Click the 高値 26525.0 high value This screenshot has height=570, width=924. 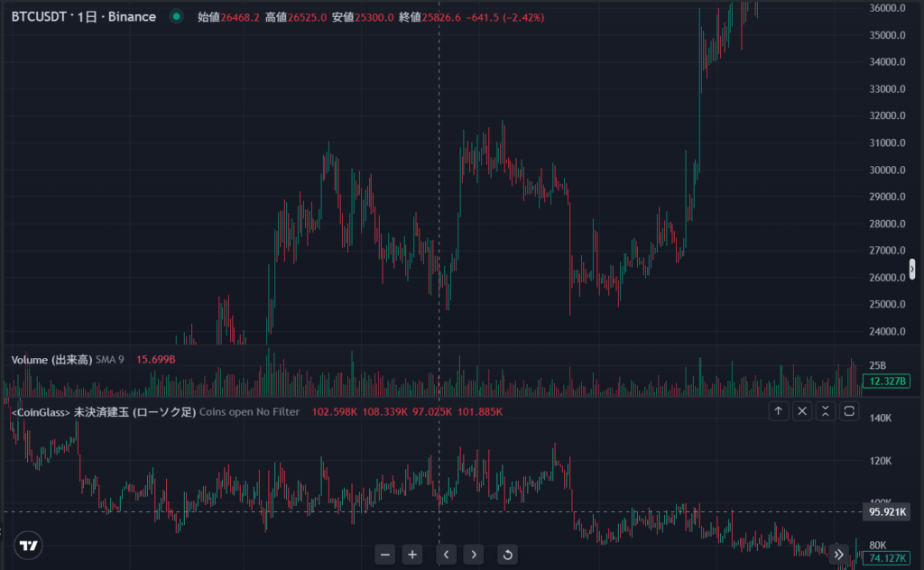pos(295,17)
